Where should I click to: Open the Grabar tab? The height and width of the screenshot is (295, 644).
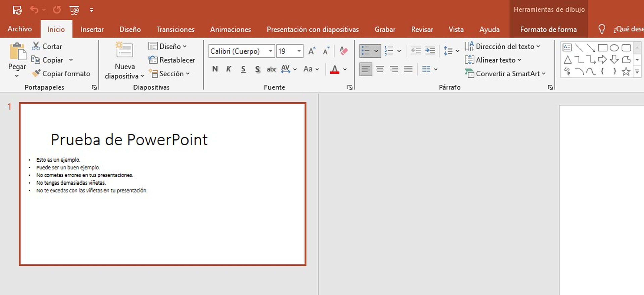(x=385, y=29)
